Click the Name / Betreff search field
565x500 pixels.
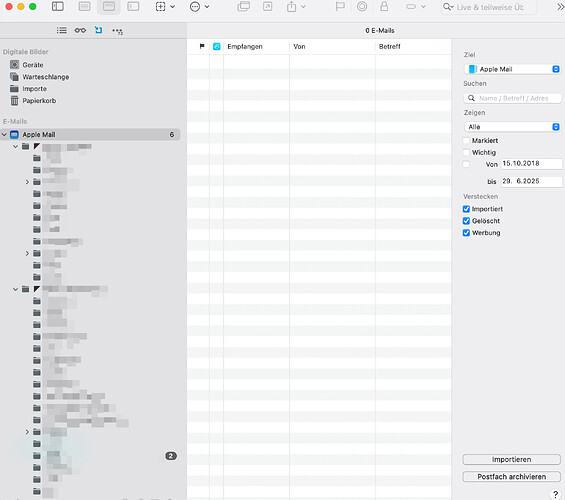click(512, 98)
